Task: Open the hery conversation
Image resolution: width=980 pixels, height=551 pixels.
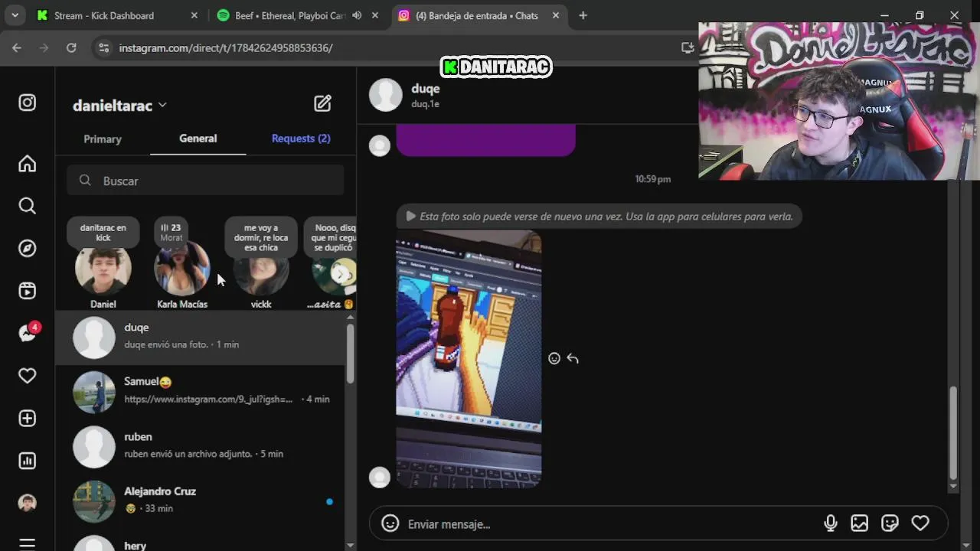Action: (201, 542)
